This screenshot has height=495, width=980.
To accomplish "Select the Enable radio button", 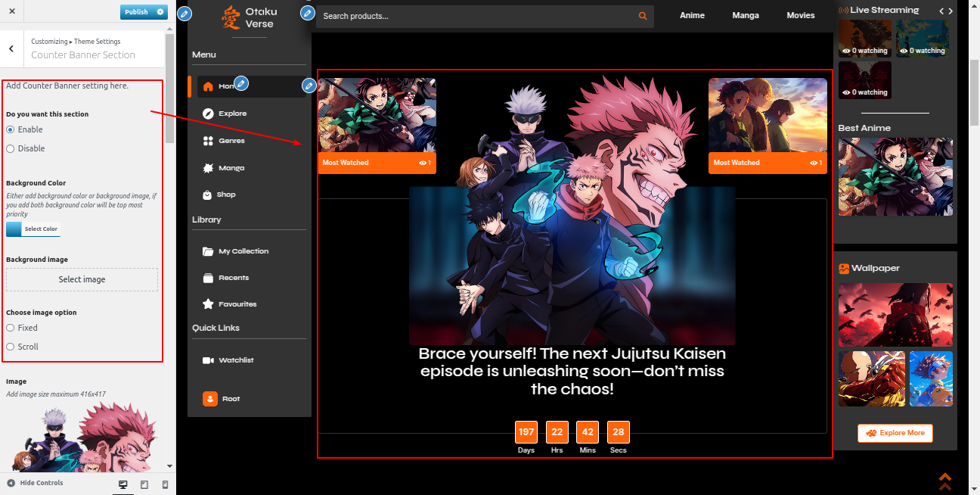I will click(x=11, y=130).
